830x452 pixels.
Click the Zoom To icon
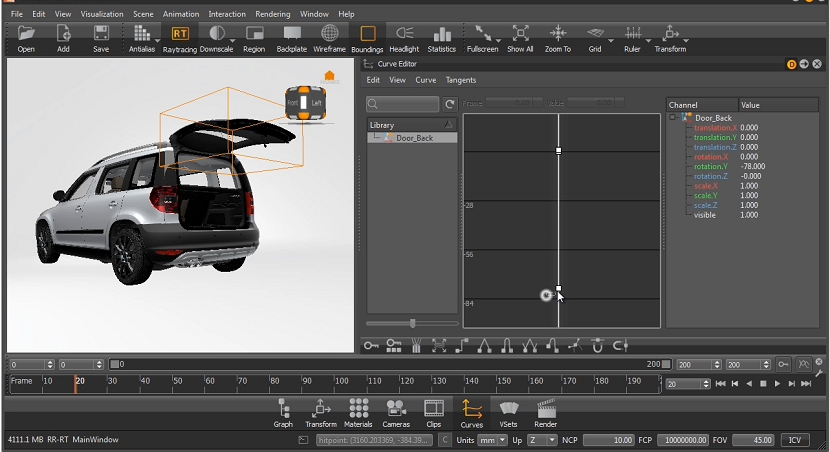click(558, 35)
